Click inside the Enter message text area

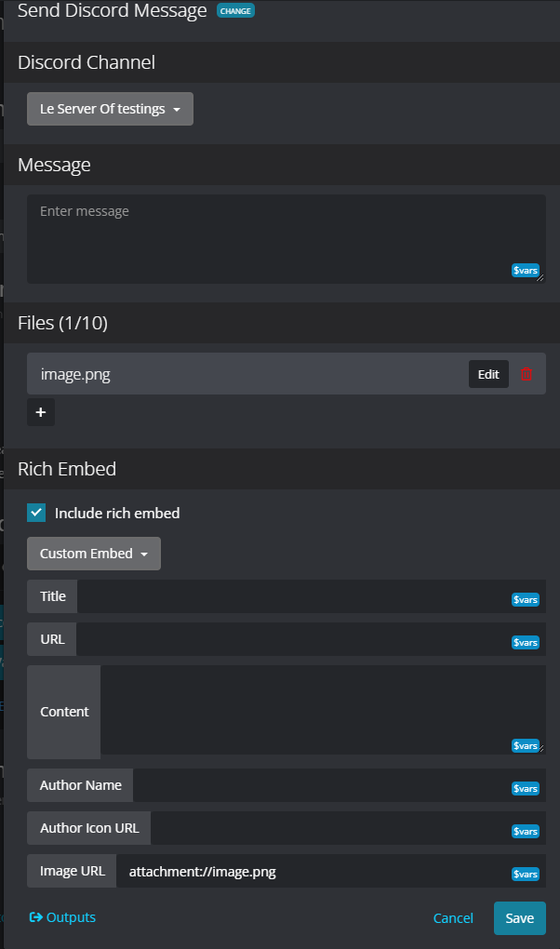point(279,233)
